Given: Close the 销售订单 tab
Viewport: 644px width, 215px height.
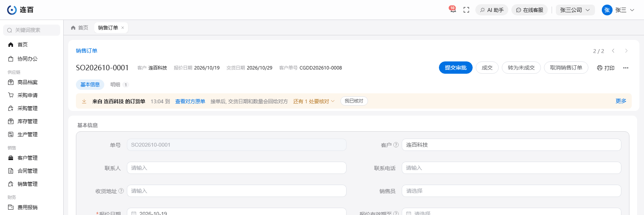Looking at the screenshot, I should pos(123,28).
